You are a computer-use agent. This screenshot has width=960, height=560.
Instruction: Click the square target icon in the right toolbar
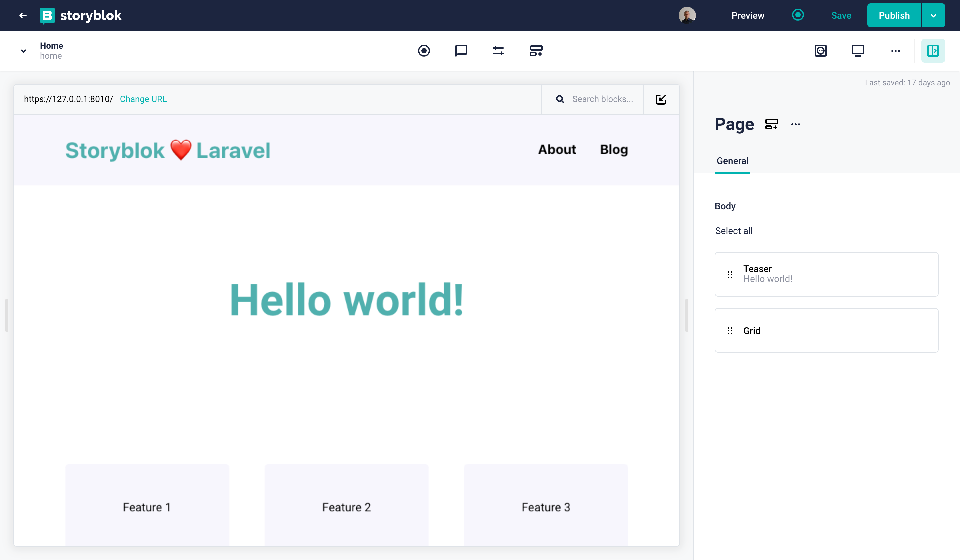tap(820, 51)
